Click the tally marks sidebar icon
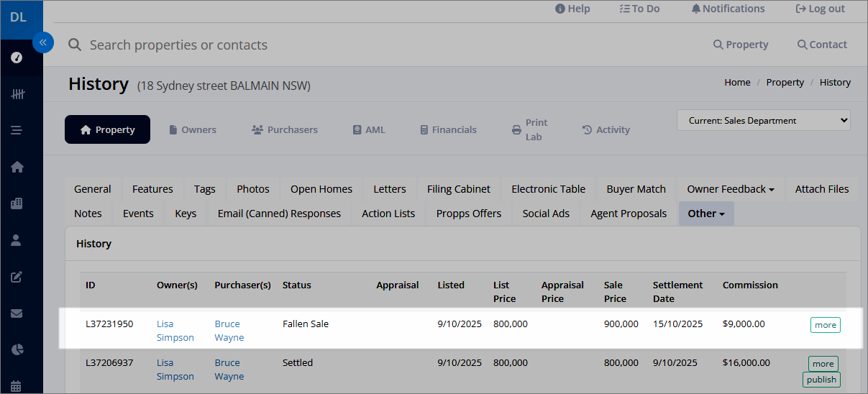Screen dimensions: 868x394 click(17, 94)
